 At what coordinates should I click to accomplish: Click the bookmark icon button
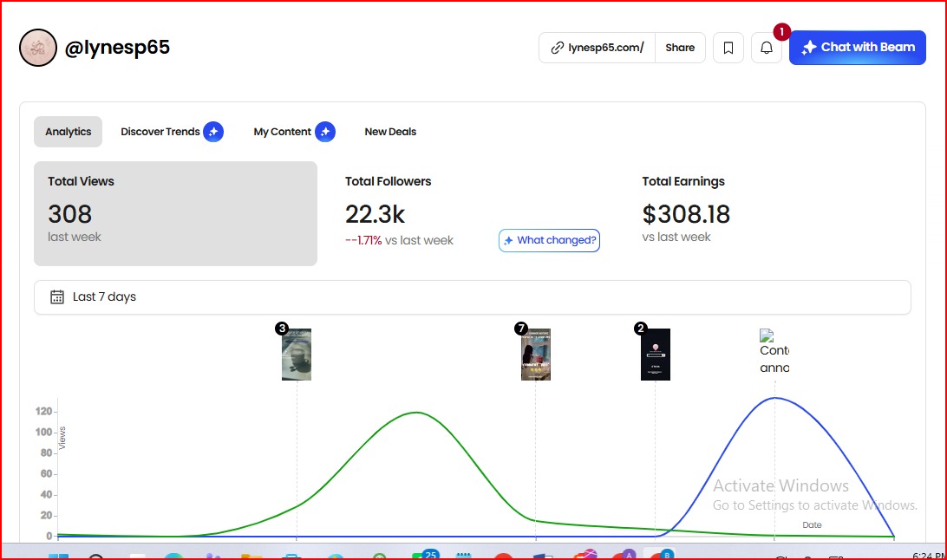tap(728, 48)
